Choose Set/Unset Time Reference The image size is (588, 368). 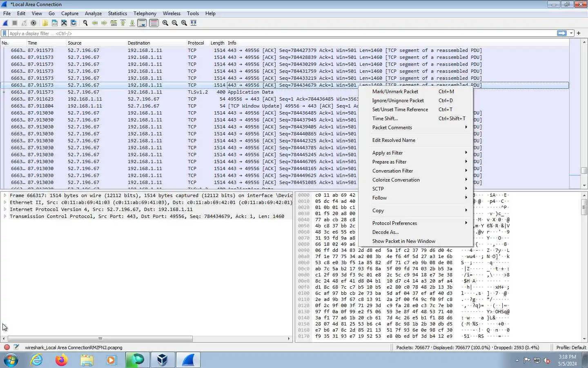(x=416, y=110)
